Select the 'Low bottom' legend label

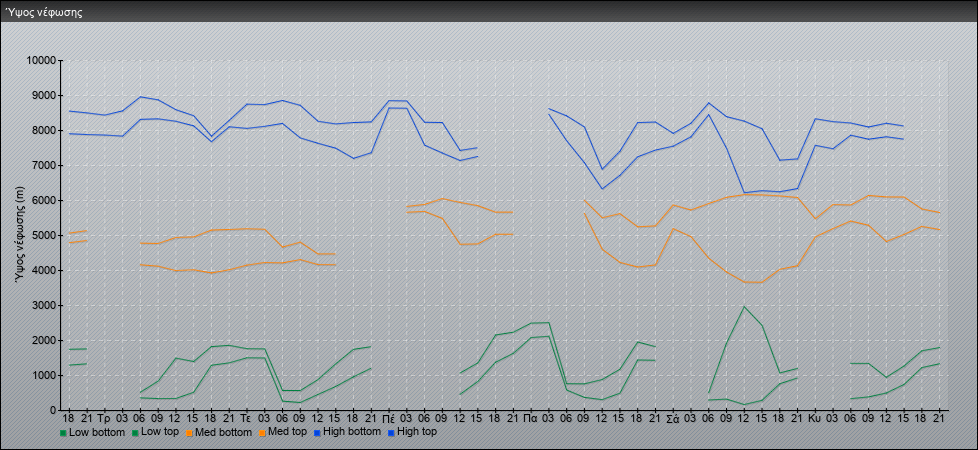click(x=97, y=432)
